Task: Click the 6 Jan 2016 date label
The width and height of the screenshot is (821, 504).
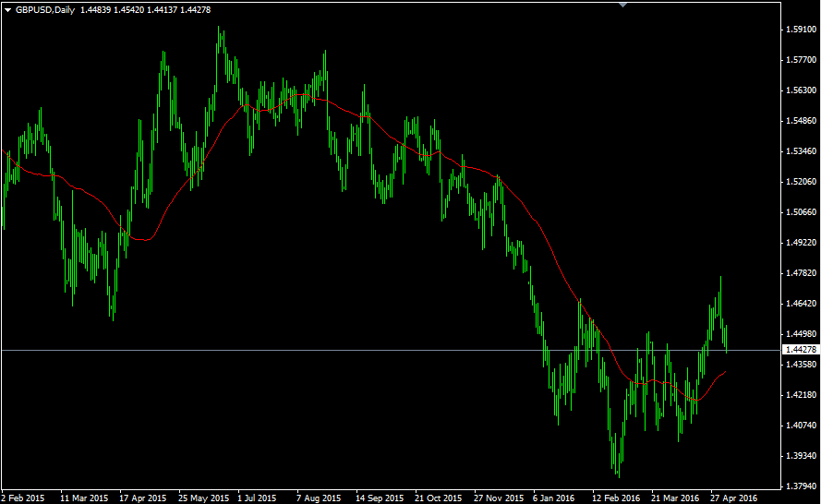Action: coord(554,498)
